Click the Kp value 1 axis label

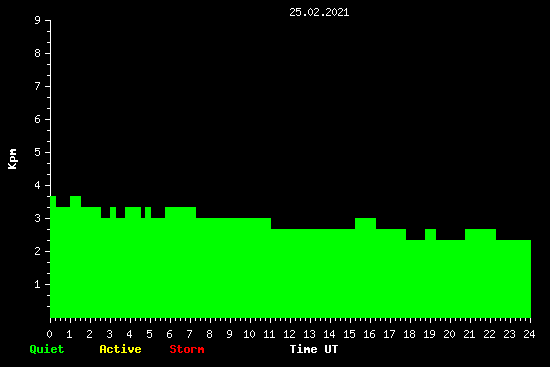tap(38, 284)
